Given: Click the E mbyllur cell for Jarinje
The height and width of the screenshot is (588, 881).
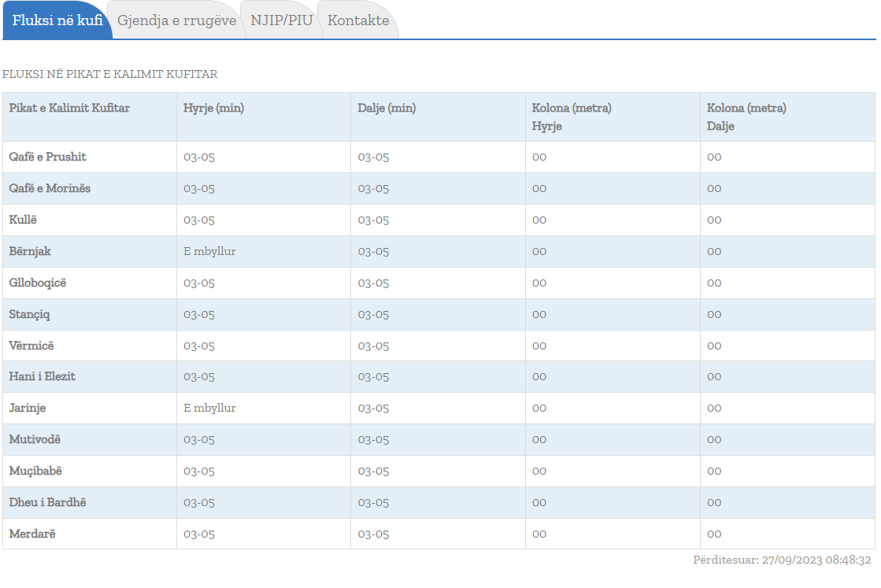Looking at the screenshot, I should (209, 408).
